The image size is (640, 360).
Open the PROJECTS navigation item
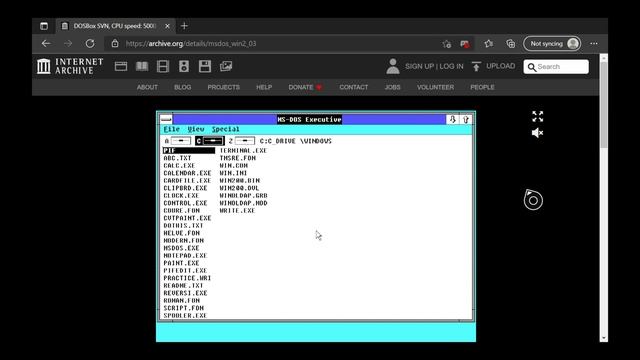(224, 87)
